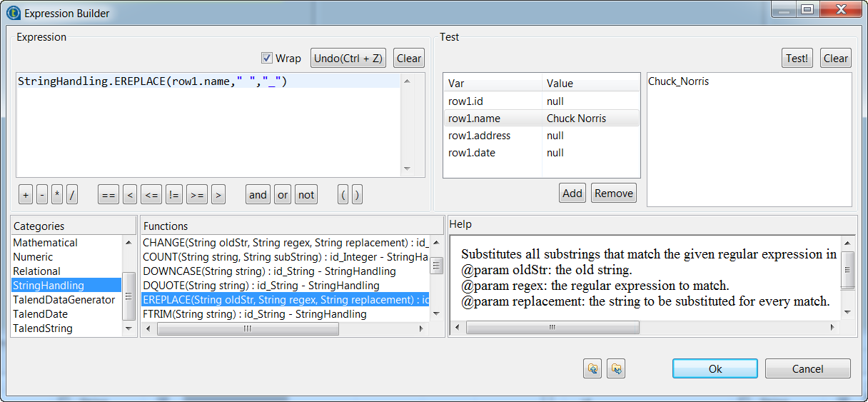
Task: Insert the divide operator
Action: pyautogui.click(x=72, y=194)
